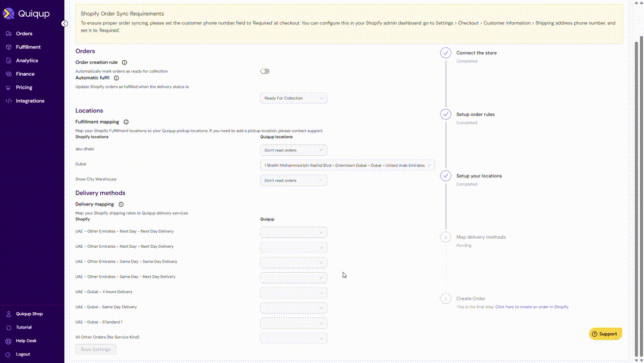This screenshot has width=644, height=363.
Task: Open the Ready For Collection dropdown
Action: click(x=293, y=99)
